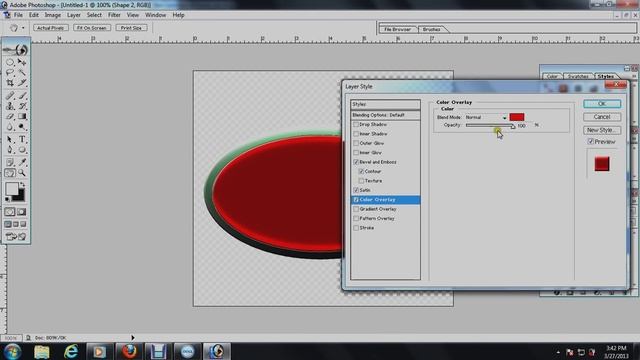Viewport: 640px width, 360px height.
Task: Click the red overlay color swatch
Action: 517,117
